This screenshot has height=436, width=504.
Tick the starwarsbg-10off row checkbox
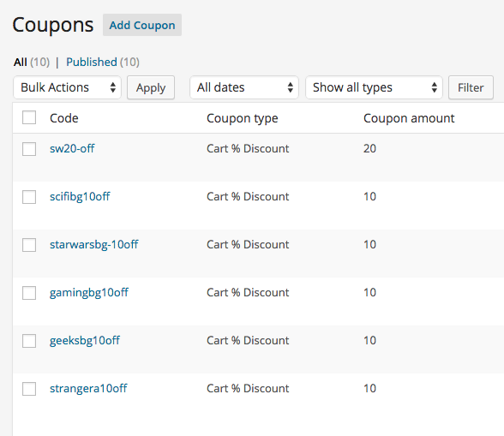[x=29, y=245]
